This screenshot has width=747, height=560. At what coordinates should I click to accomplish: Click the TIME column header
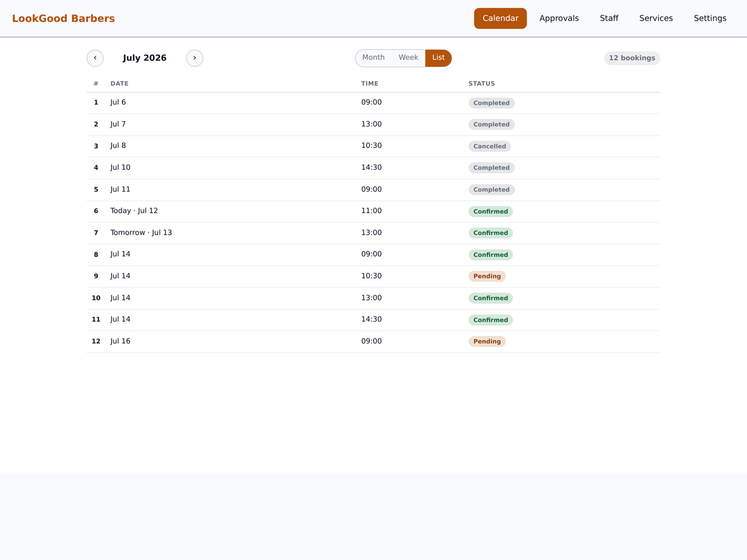[370, 83]
